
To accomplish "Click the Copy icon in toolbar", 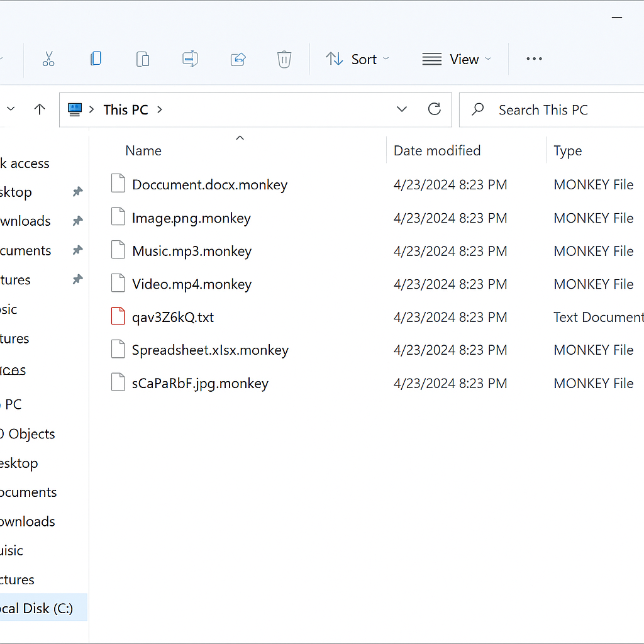I will (96, 59).
